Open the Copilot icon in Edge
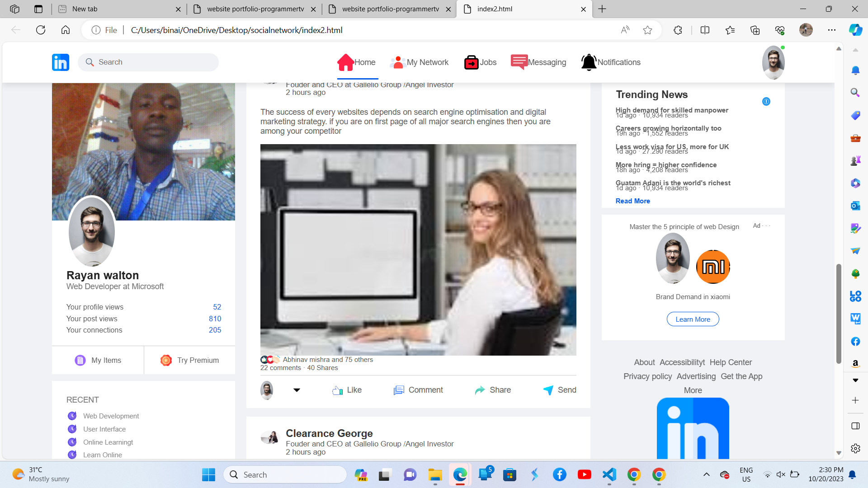The height and width of the screenshot is (488, 868). [855, 30]
